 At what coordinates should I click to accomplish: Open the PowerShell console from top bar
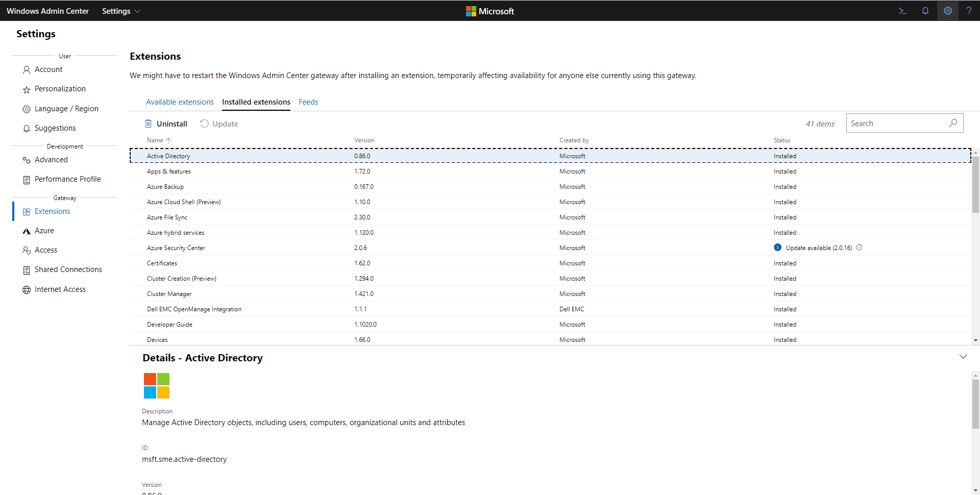click(x=902, y=11)
